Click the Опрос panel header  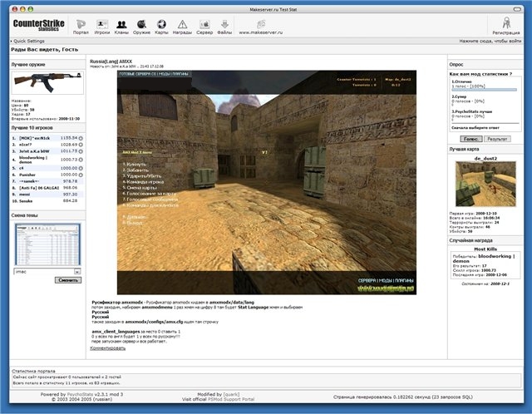(485, 65)
